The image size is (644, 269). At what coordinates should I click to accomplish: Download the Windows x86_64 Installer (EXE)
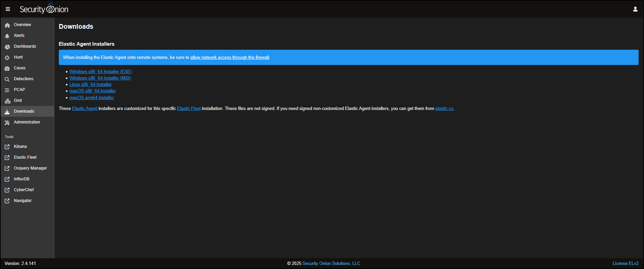pyautogui.click(x=100, y=71)
